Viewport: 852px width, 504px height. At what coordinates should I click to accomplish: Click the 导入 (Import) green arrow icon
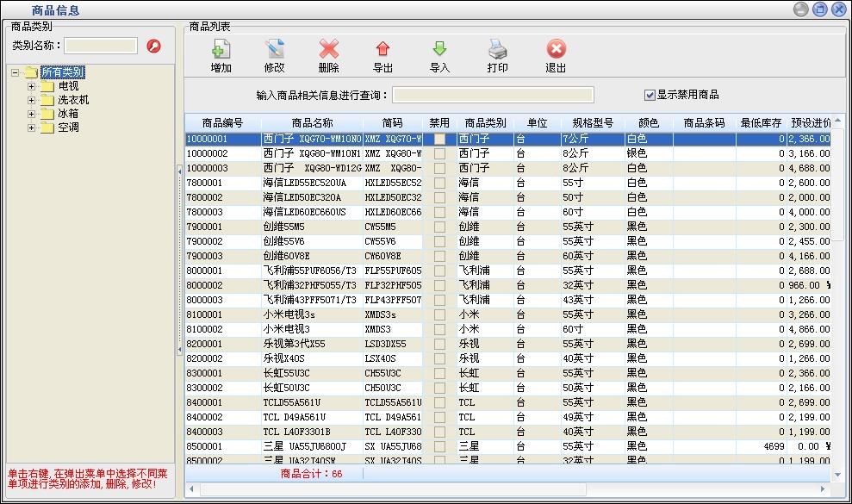439,50
